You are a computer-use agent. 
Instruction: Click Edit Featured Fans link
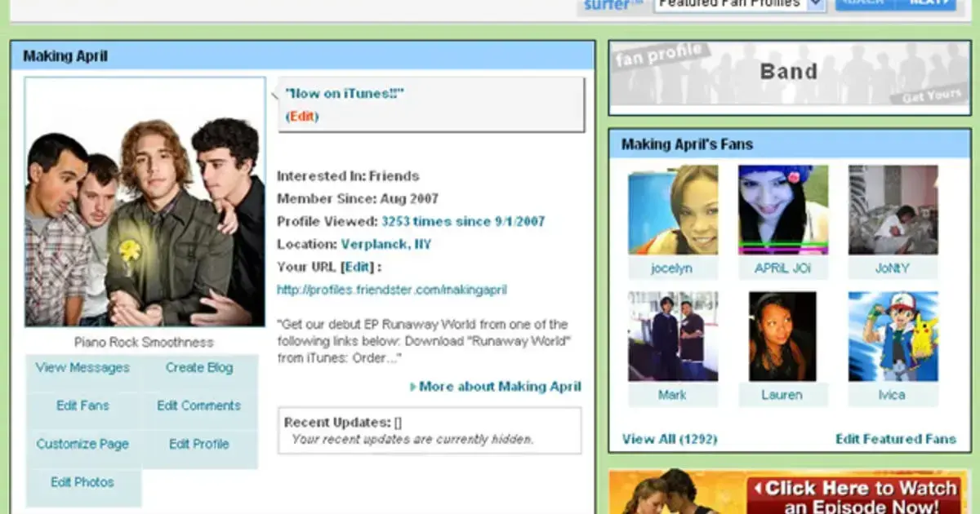click(895, 439)
